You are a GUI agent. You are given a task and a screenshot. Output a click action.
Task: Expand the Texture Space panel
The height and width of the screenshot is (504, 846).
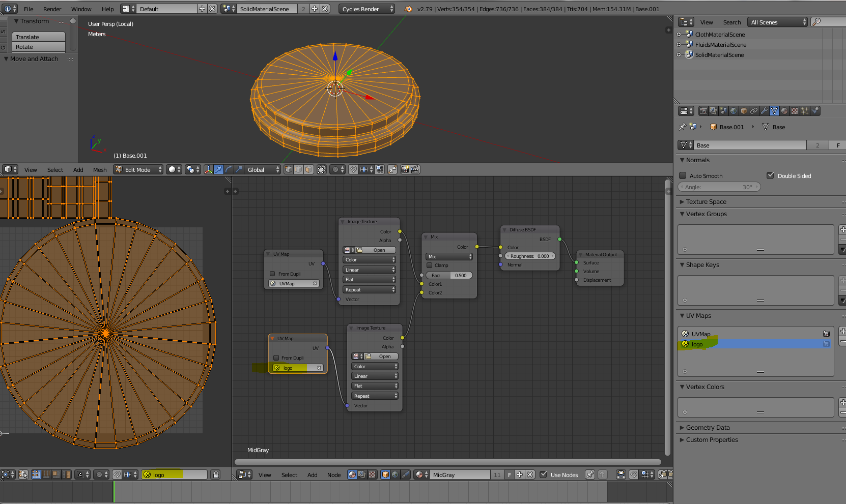(706, 202)
